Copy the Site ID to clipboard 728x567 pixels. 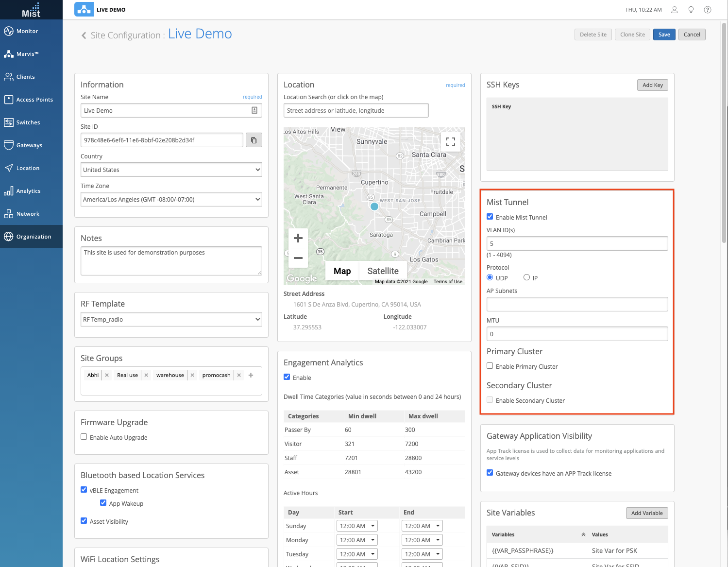pos(254,140)
